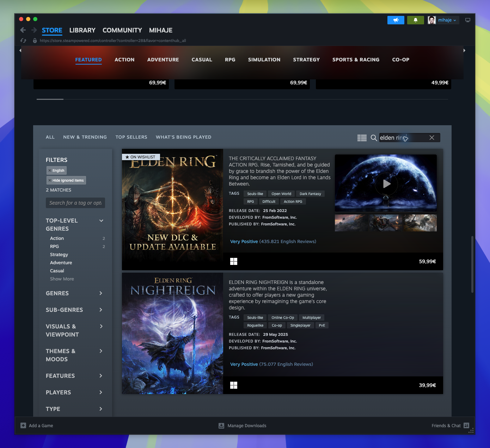The image size is (490, 448).
Task: Remove the Hide ignored items filter
Action: click(x=50, y=180)
